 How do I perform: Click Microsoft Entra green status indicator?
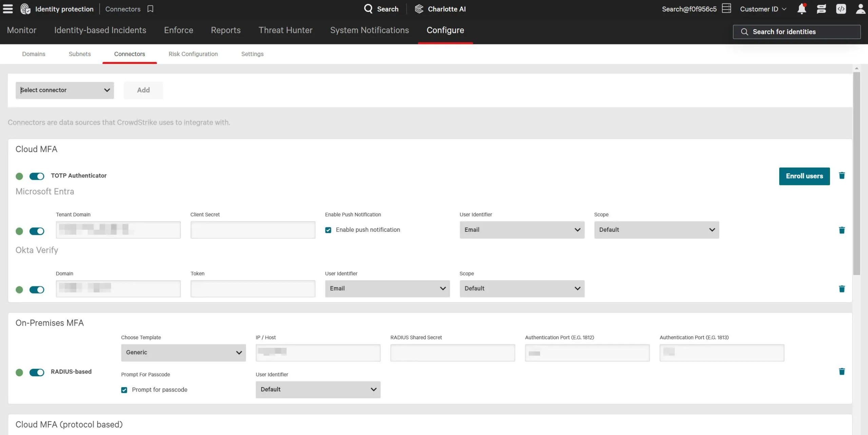19,231
